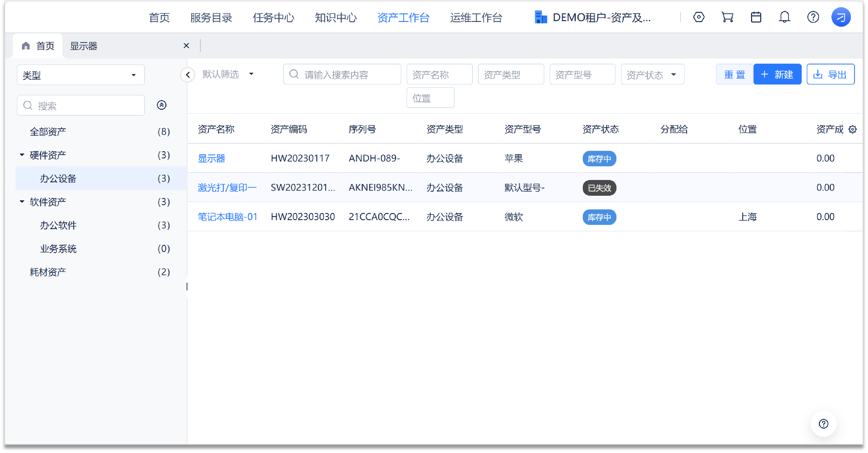Expand the 默认筛选 dropdown

click(228, 74)
